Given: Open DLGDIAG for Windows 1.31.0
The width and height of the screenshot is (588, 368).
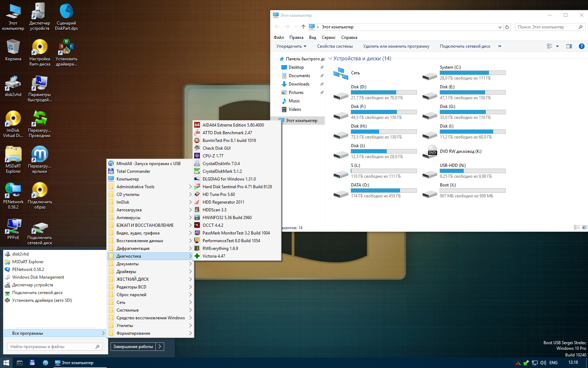Looking at the screenshot, I should pos(237,179).
